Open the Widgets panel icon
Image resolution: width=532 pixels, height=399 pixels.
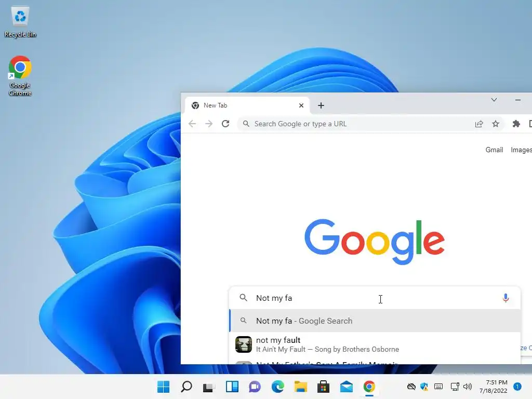point(232,387)
